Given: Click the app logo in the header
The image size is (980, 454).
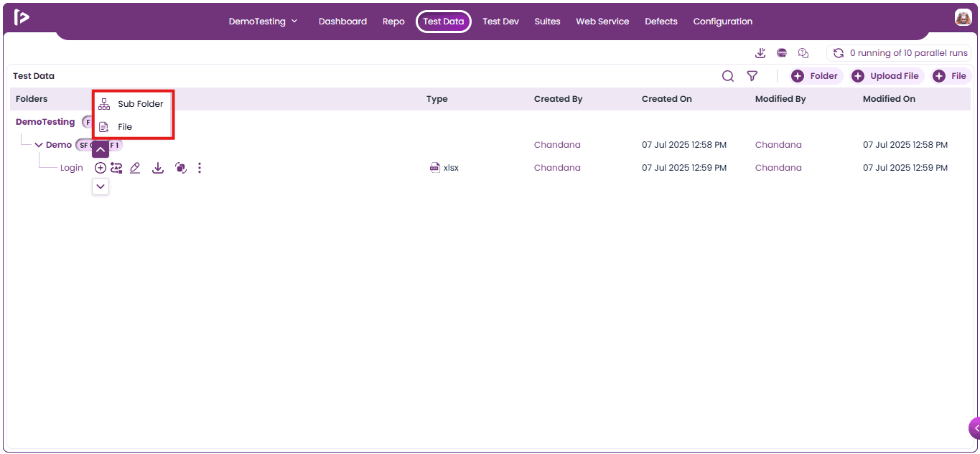Looking at the screenshot, I should [22, 18].
